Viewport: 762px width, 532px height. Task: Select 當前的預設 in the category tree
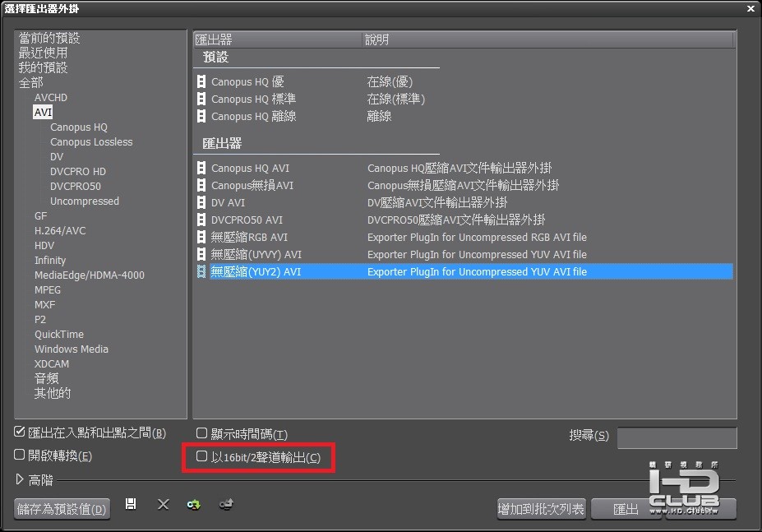point(49,38)
